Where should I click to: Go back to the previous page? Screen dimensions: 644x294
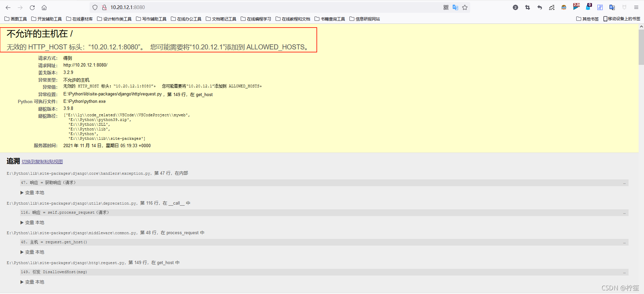coord(8,7)
